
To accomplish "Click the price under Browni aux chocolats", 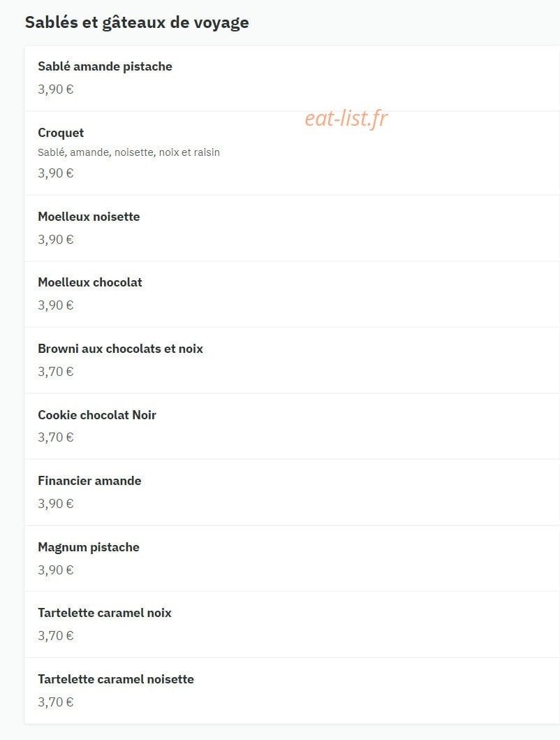I will click(x=56, y=372).
